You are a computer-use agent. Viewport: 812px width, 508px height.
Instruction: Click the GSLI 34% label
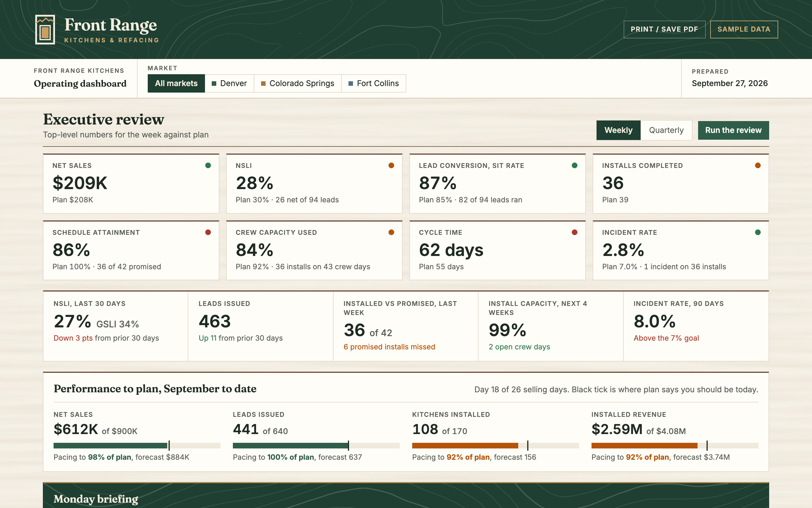point(118,324)
